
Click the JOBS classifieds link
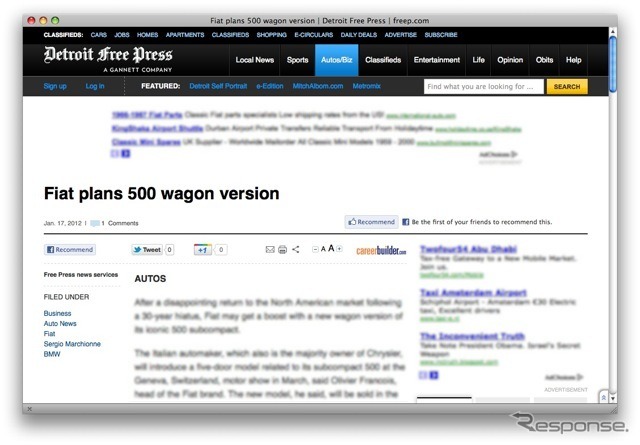pos(122,35)
